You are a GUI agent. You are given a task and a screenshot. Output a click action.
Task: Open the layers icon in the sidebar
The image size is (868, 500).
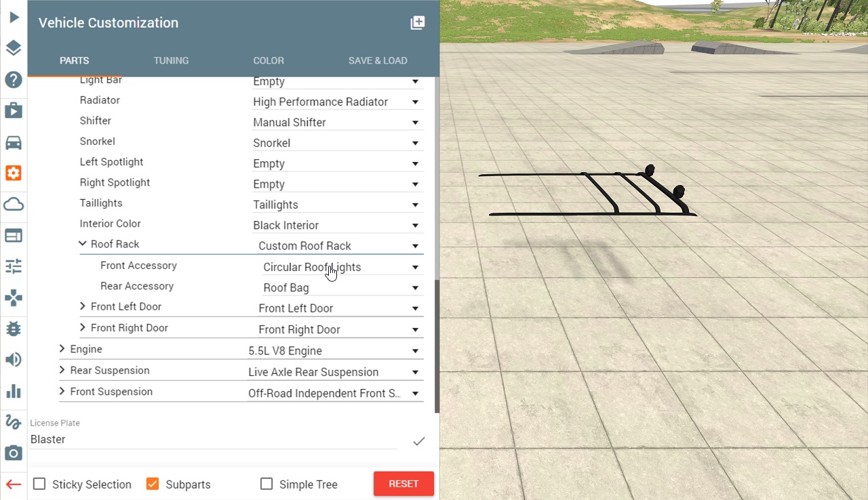pyautogui.click(x=14, y=48)
